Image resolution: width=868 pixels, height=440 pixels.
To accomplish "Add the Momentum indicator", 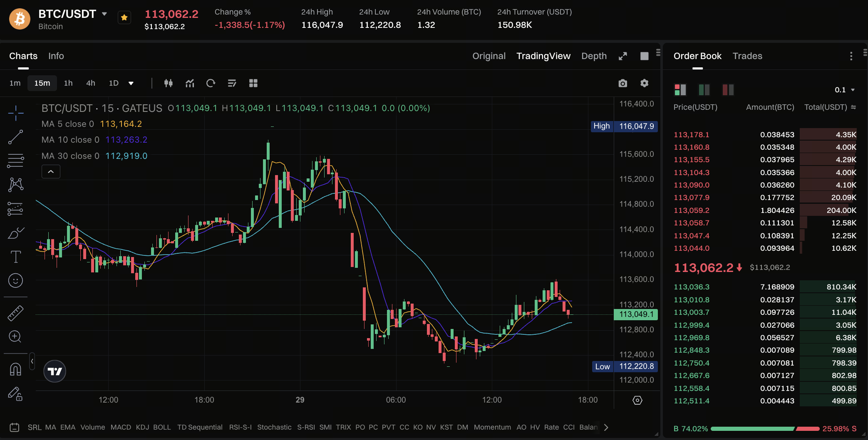I will coord(492,427).
